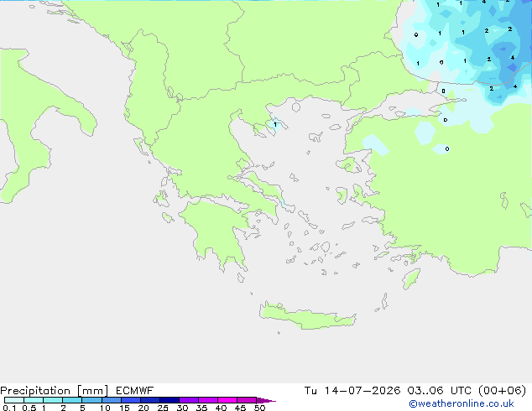Viewport: 532px width, 411px height.
Task: Click the Peloponnese peninsula on the map
Action: pos(217,231)
